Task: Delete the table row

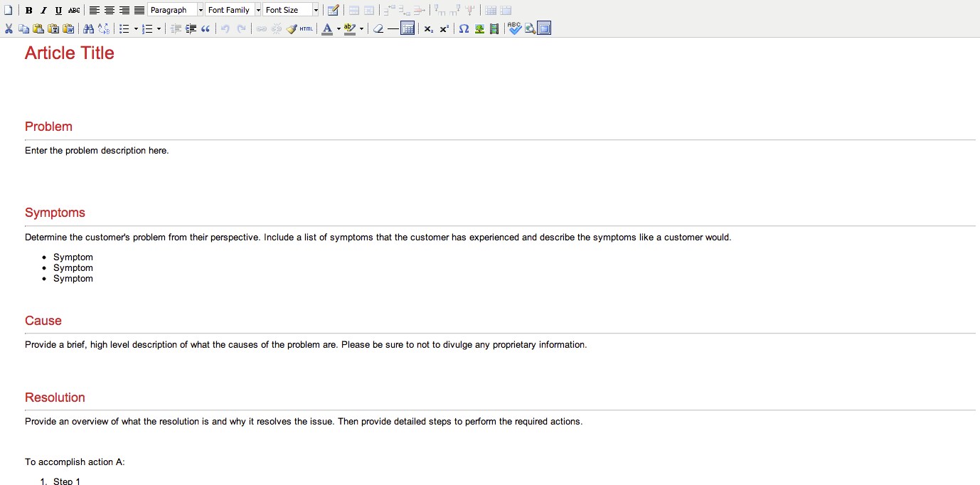Action: pyautogui.click(x=420, y=10)
